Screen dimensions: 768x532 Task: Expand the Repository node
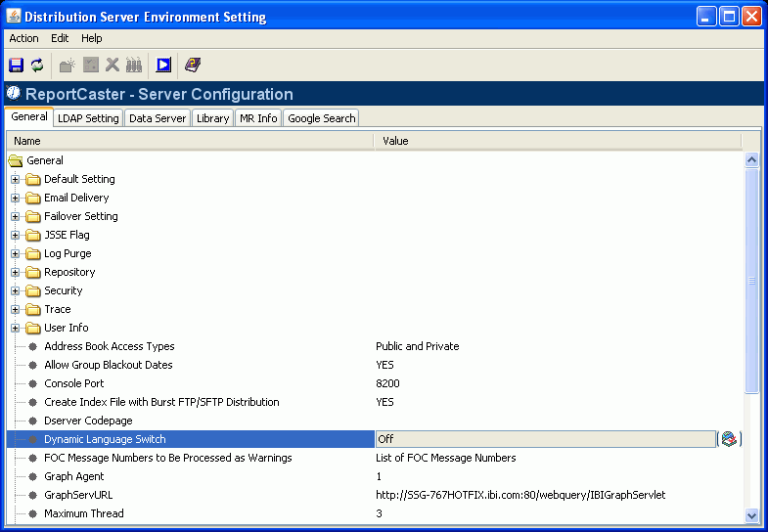16,272
